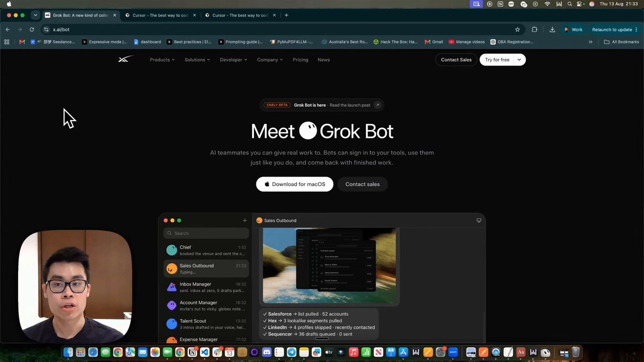Click the plus icon in Grok Bot app sidebar

pos(245,220)
